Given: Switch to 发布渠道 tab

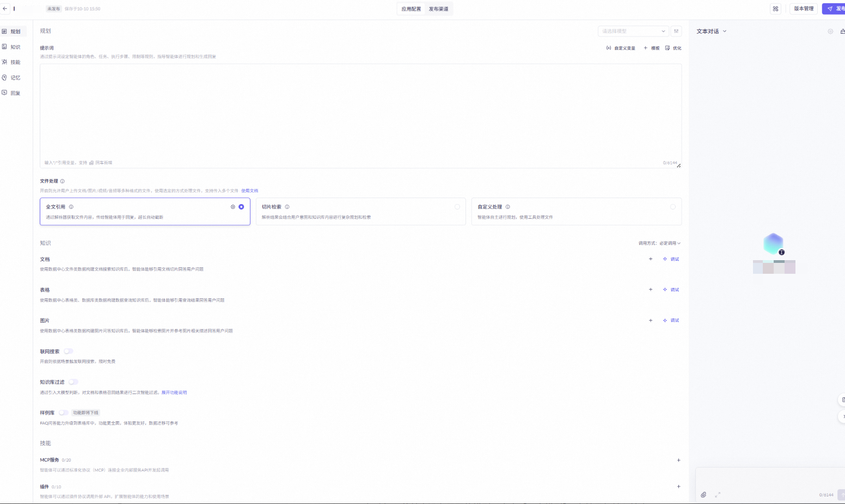Looking at the screenshot, I should pyautogui.click(x=438, y=9).
